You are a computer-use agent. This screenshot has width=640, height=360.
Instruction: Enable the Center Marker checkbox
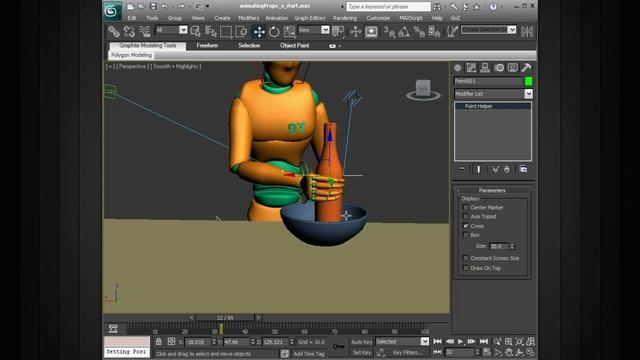tap(465, 207)
